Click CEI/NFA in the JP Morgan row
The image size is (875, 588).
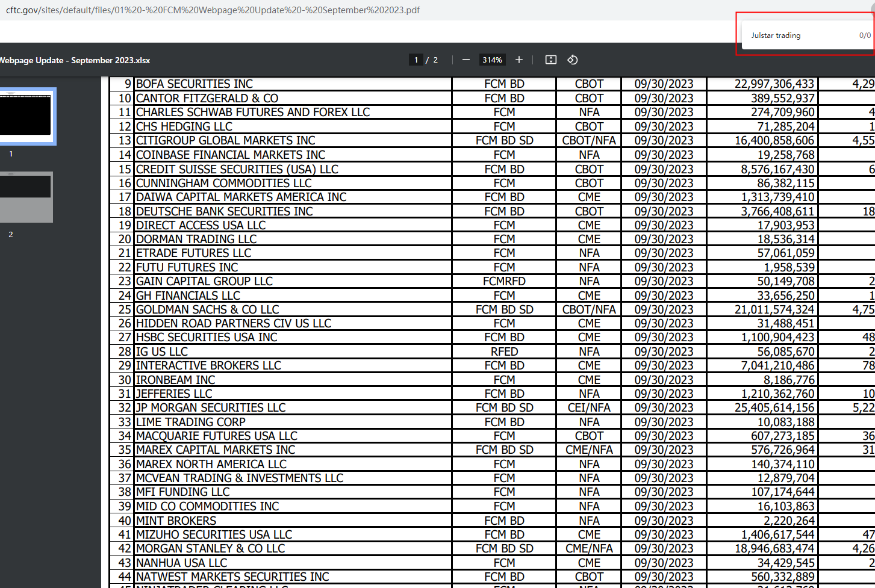(x=589, y=407)
